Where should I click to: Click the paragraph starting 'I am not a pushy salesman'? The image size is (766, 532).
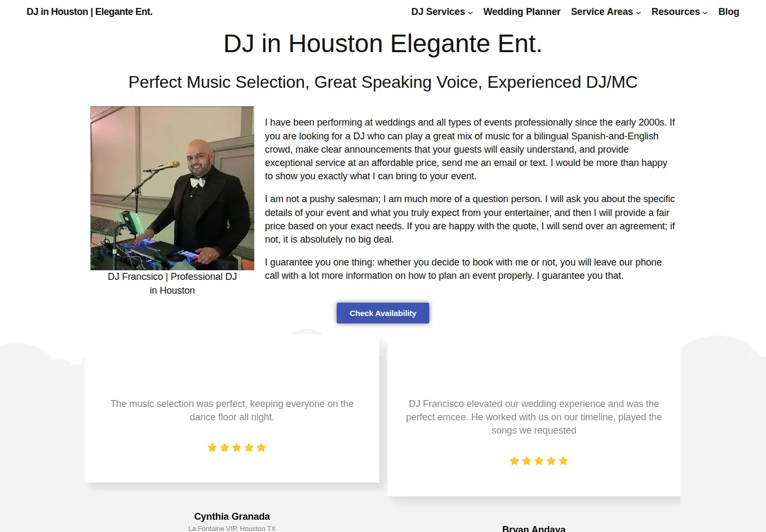(470, 219)
